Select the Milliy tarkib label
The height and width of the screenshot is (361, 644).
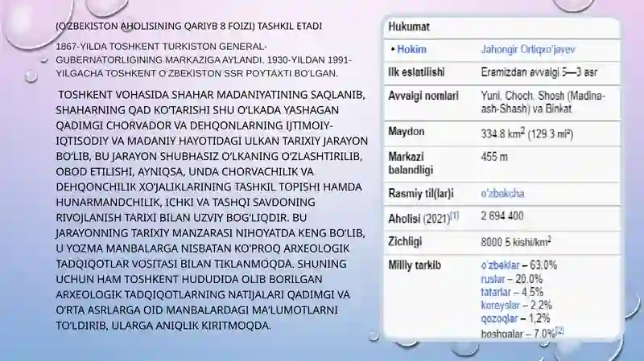tap(415, 265)
